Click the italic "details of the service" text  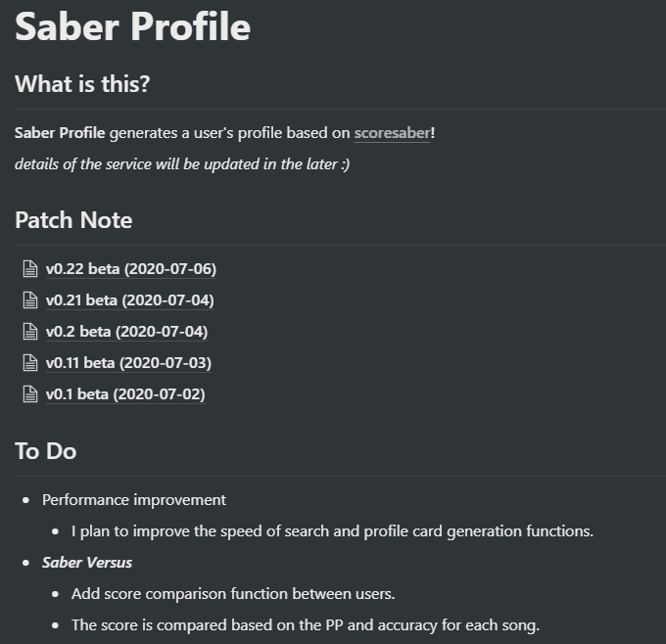point(182,164)
